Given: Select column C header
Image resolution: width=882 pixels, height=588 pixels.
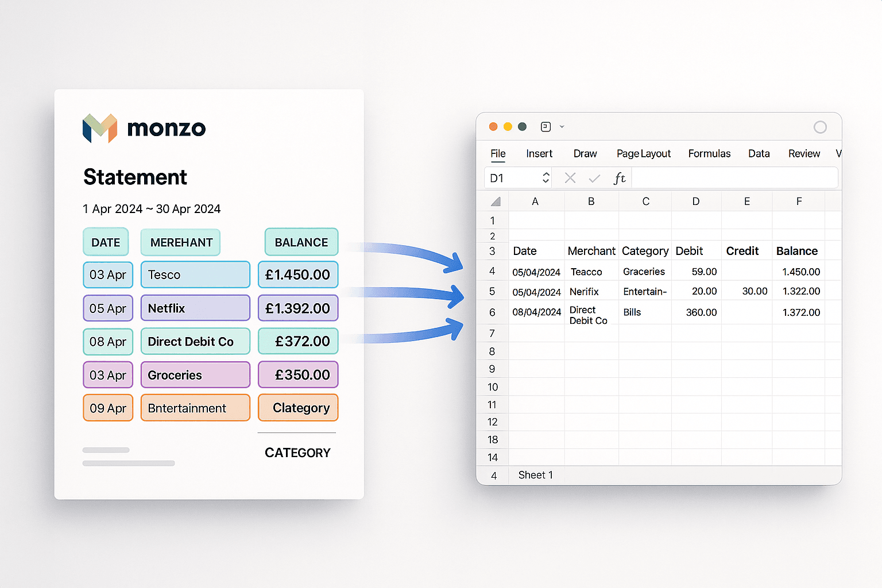Looking at the screenshot, I should pos(645,202).
